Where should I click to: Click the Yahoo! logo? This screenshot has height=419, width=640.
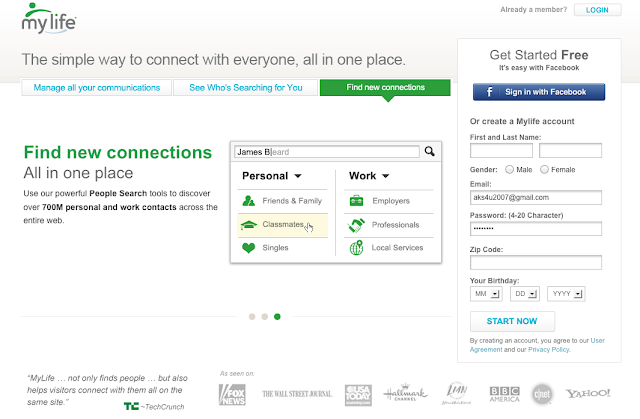[x=588, y=393]
